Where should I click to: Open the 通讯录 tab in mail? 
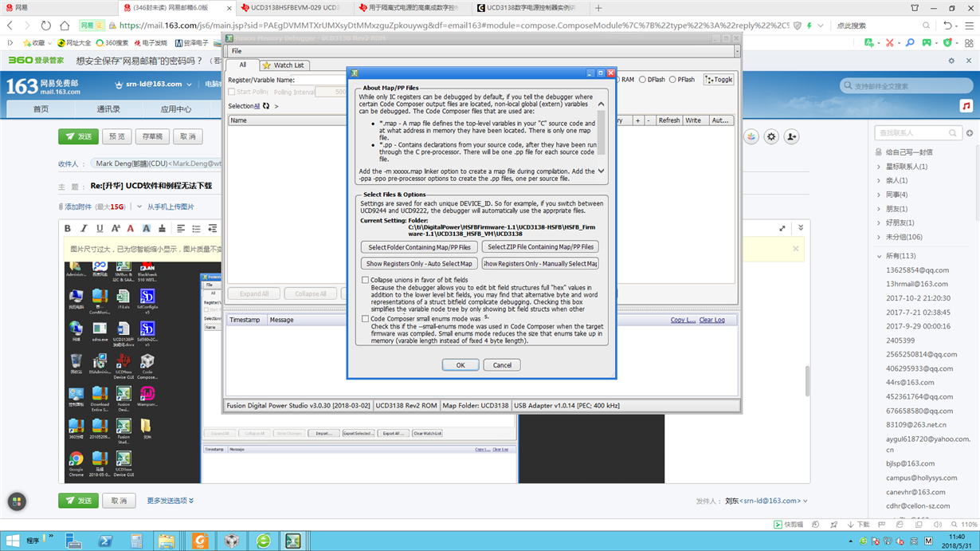point(108,109)
